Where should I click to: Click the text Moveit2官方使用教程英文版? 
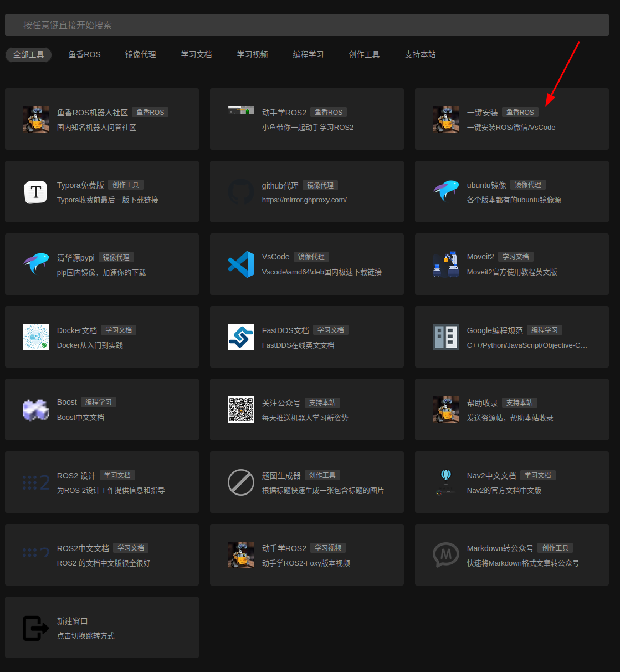click(512, 272)
